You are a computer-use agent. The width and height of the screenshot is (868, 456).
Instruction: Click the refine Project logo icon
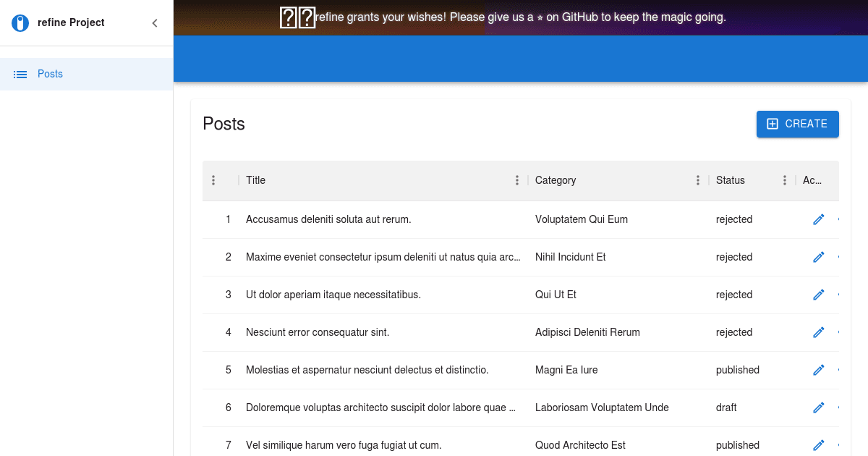click(x=21, y=23)
